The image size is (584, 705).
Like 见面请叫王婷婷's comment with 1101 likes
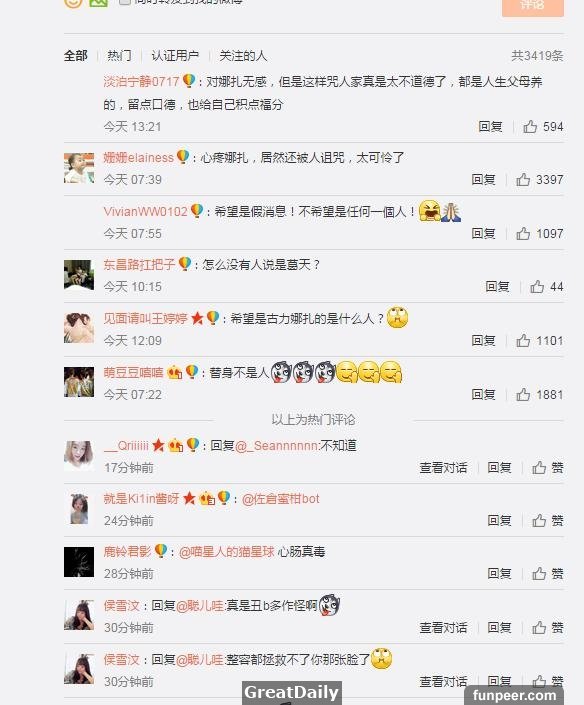tap(523, 340)
